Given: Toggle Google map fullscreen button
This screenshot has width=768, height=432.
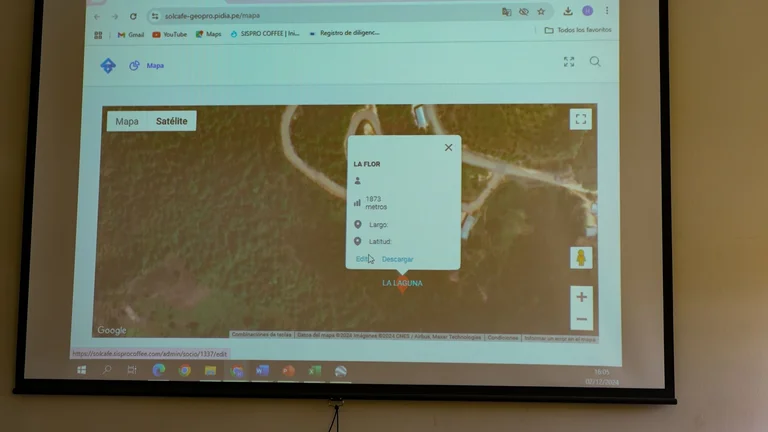Looking at the screenshot, I should pyautogui.click(x=581, y=119).
